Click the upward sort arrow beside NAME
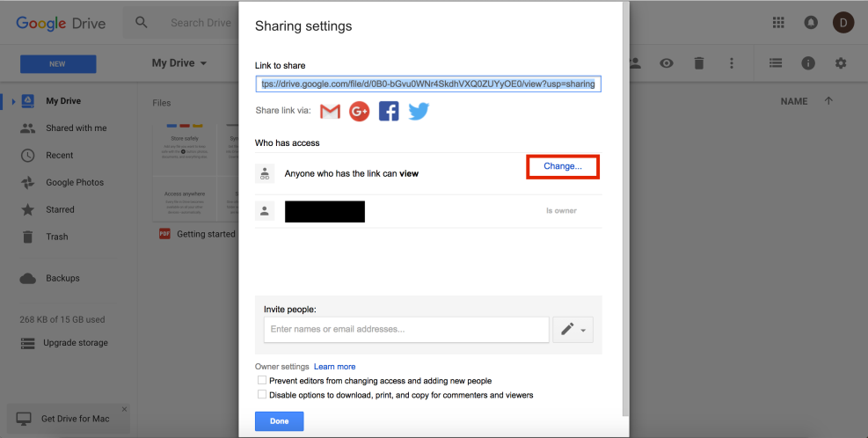This screenshot has height=438, width=868. 828,101
